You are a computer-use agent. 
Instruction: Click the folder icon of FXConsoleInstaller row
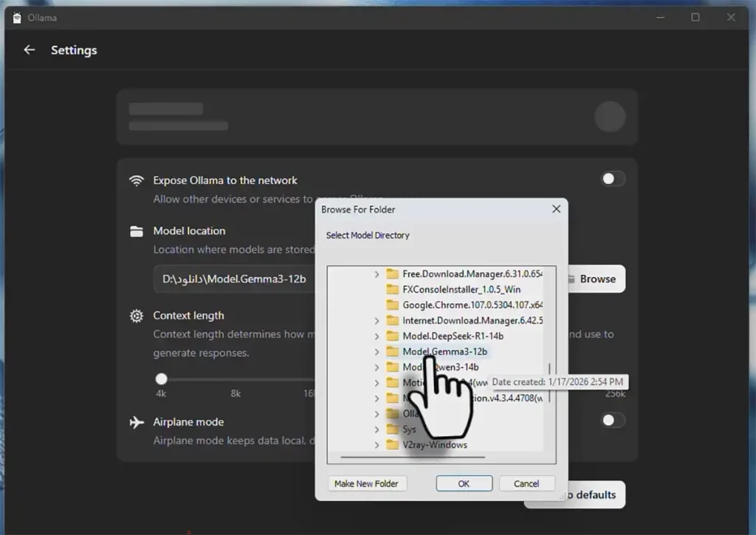click(393, 290)
